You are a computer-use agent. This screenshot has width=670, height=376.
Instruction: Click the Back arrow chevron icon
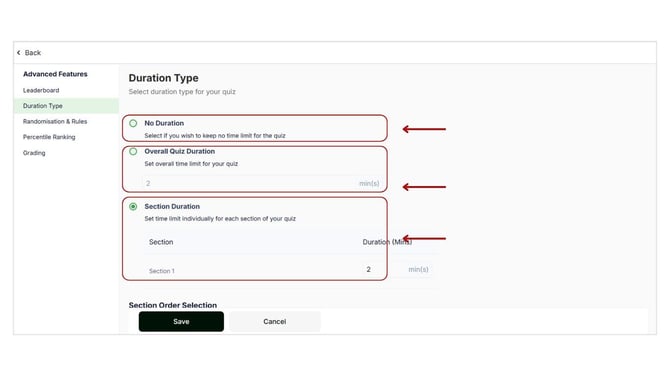[18, 53]
